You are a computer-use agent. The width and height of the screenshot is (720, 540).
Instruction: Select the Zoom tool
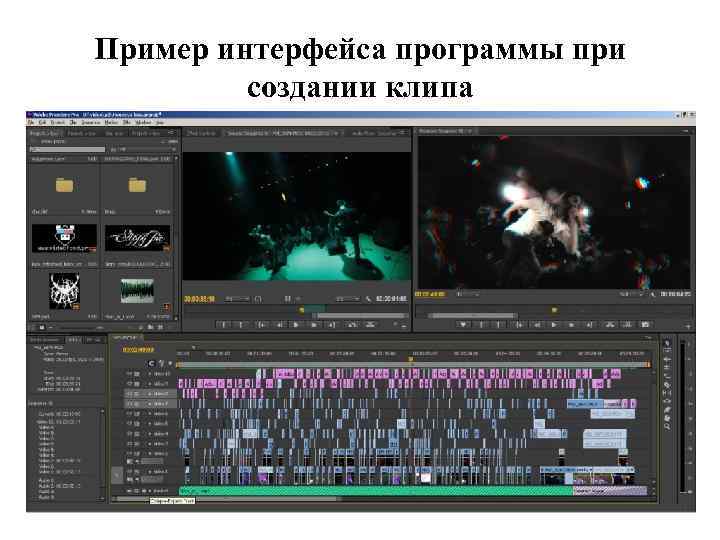point(667,426)
